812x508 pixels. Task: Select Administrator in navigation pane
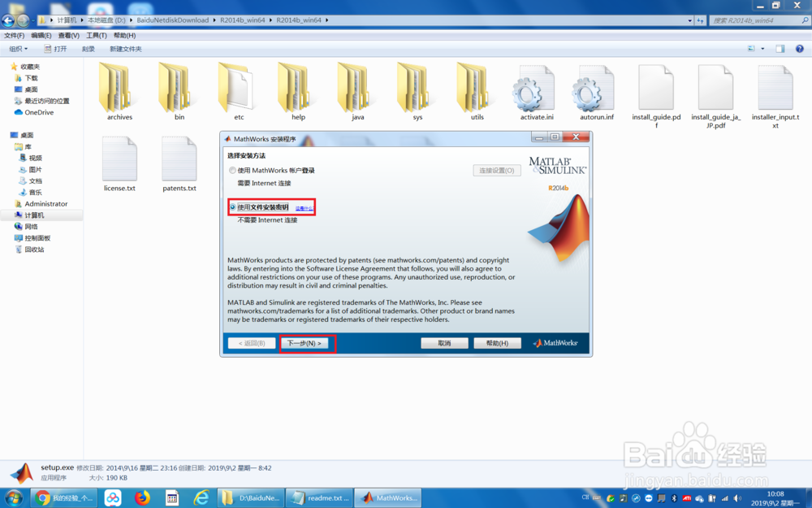[x=41, y=204]
